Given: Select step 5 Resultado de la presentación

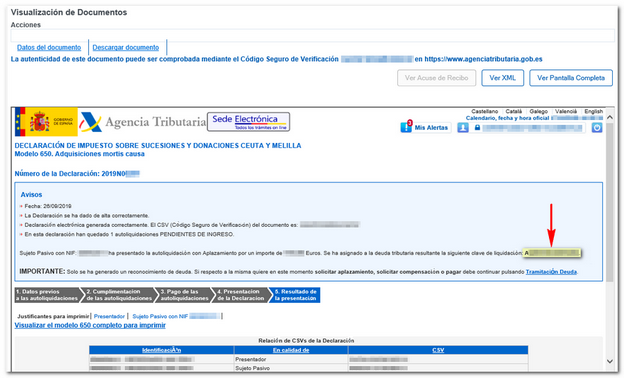Looking at the screenshot, I should (295, 295).
